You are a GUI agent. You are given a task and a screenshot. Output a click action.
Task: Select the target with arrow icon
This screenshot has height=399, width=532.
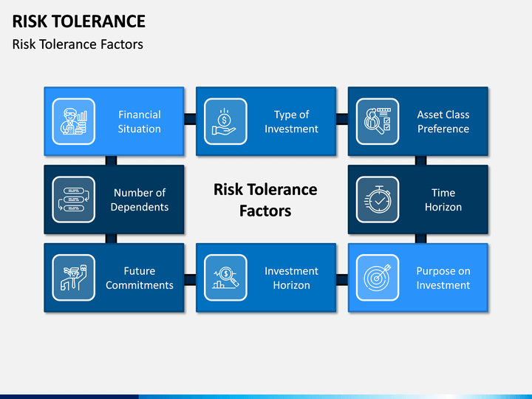pos(378,278)
